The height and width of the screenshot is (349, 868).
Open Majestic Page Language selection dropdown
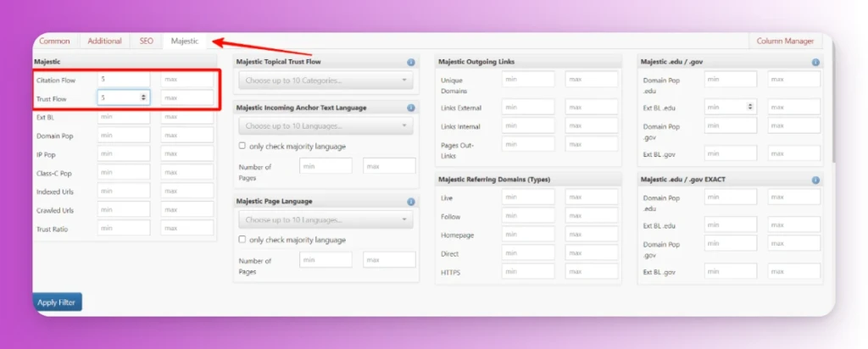[326, 219]
